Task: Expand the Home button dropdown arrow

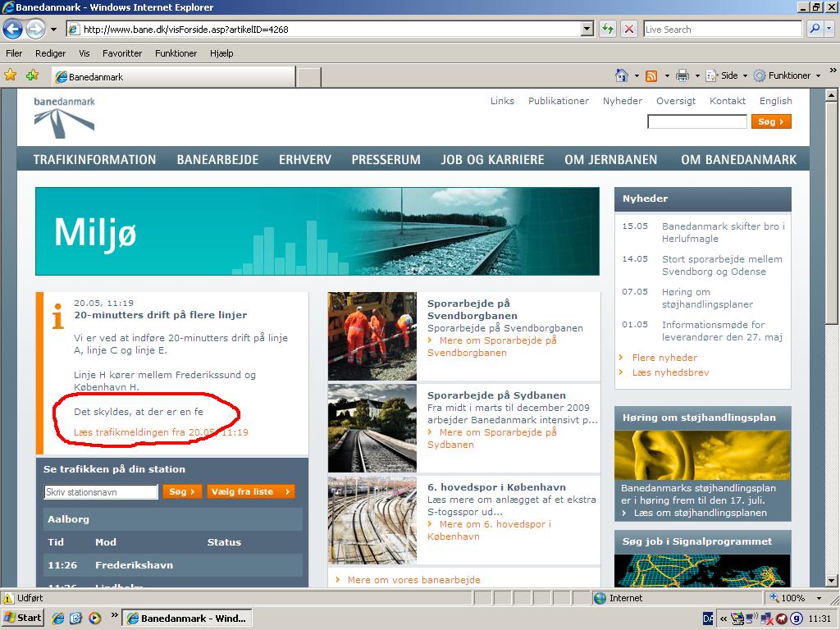Action: click(x=637, y=75)
